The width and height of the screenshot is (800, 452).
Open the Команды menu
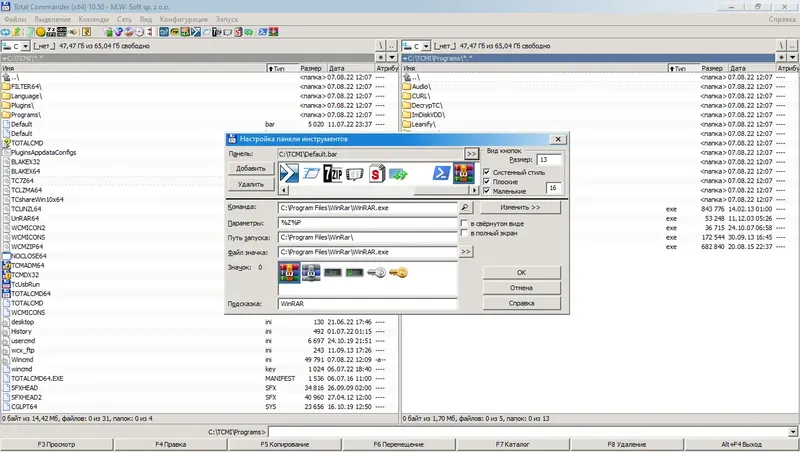(93, 19)
